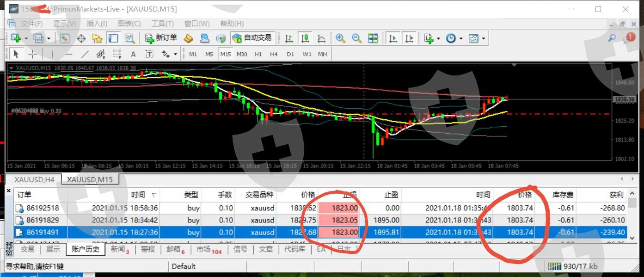This screenshot has width=644, height=277.
Task: Open the 新闻 news tab
Action: click(x=118, y=249)
